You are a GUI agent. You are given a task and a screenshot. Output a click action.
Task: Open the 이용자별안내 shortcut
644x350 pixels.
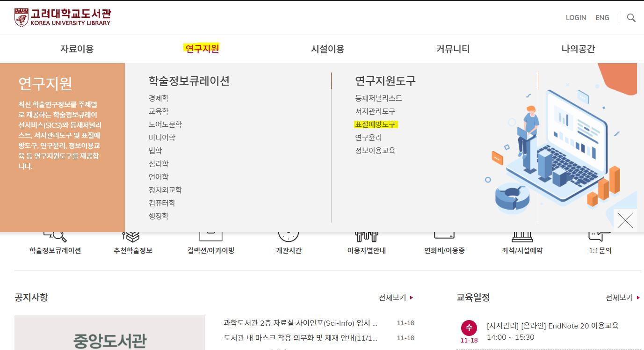click(x=366, y=243)
